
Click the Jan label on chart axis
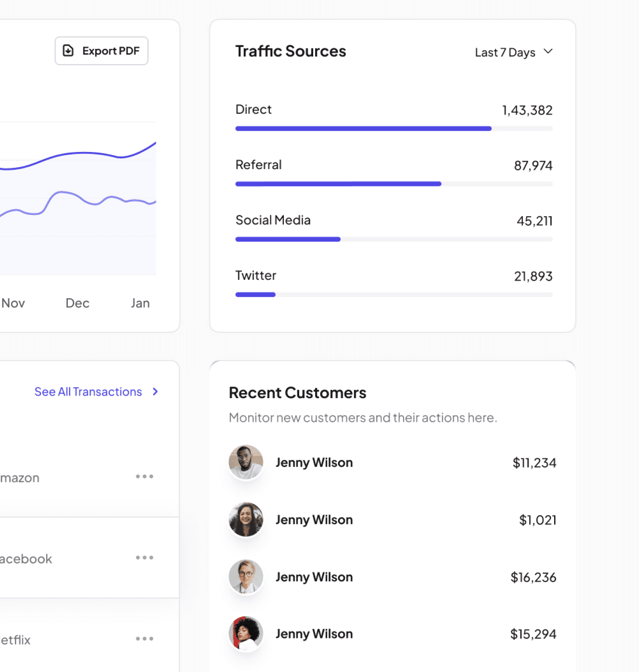140,303
